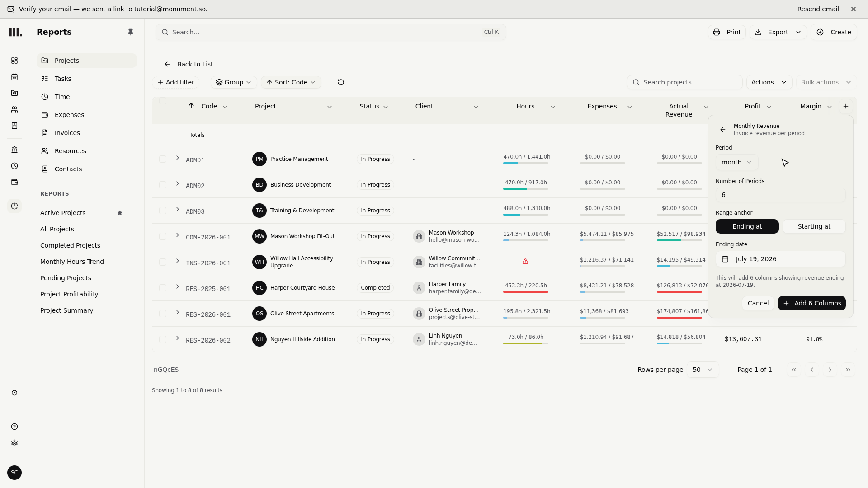
Task: Open the Group dropdown
Action: pos(234,82)
